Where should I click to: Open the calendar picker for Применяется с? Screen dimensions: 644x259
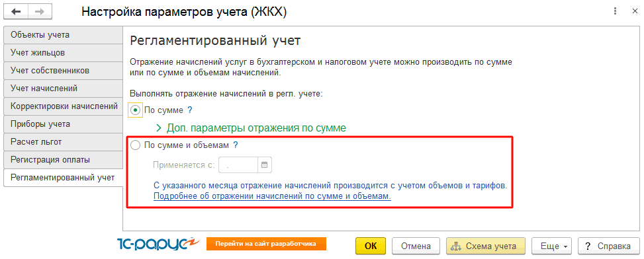click(x=265, y=165)
